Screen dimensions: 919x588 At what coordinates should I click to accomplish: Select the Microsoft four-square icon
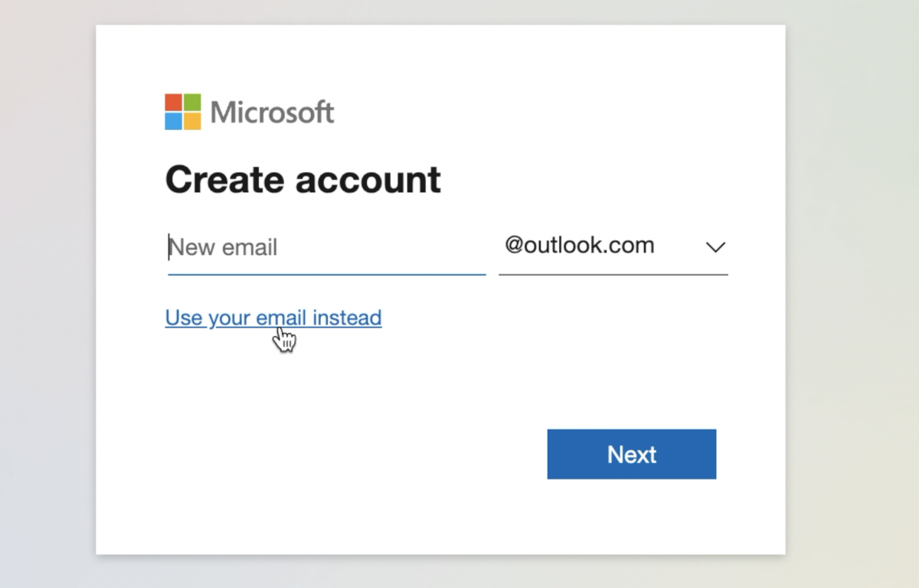pyautogui.click(x=184, y=111)
